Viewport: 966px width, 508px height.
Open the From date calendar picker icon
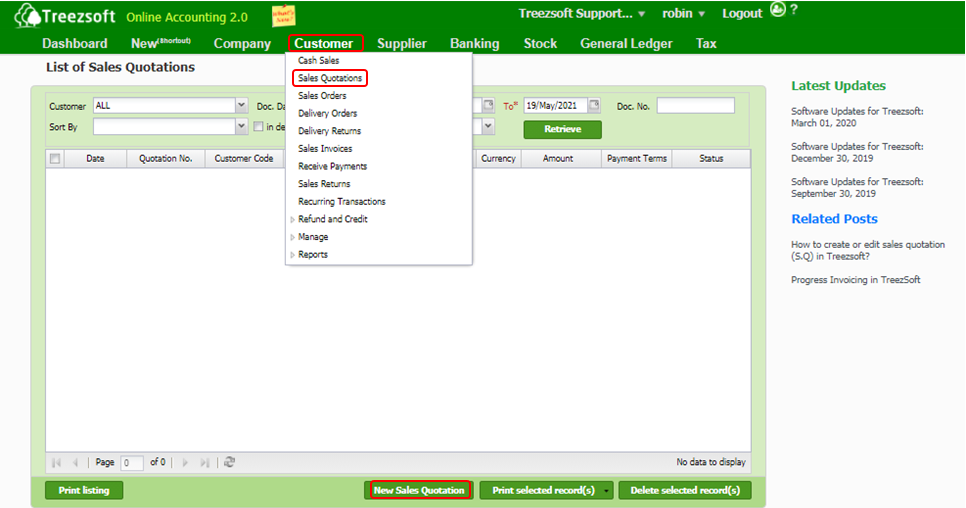(488, 105)
